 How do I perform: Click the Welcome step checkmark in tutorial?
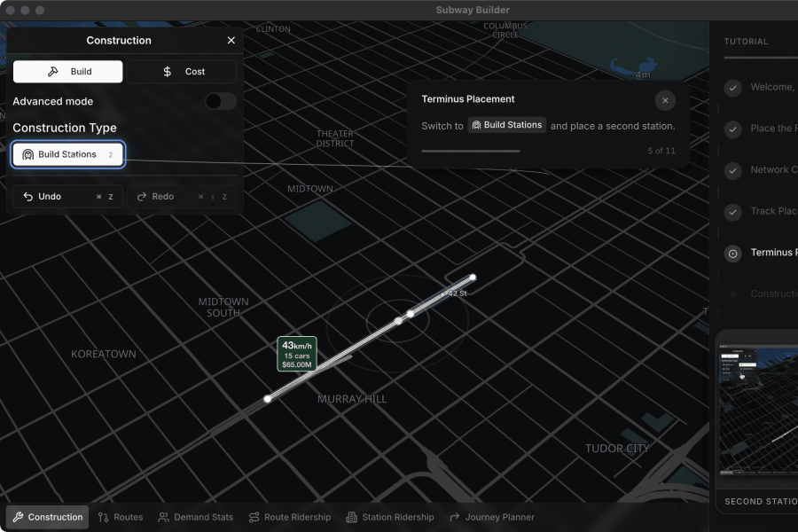click(733, 88)
